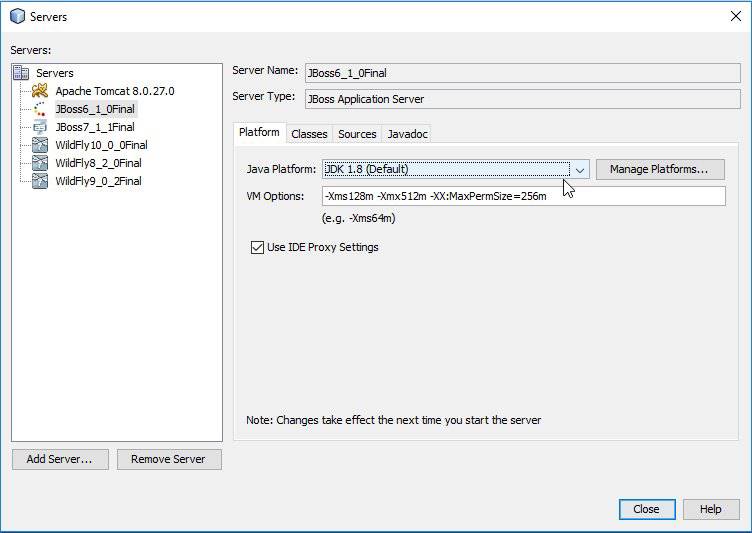Select WildFly10_0_0Final in server list
The height and width of the screenshot is (533, 752).
[101, 145]
